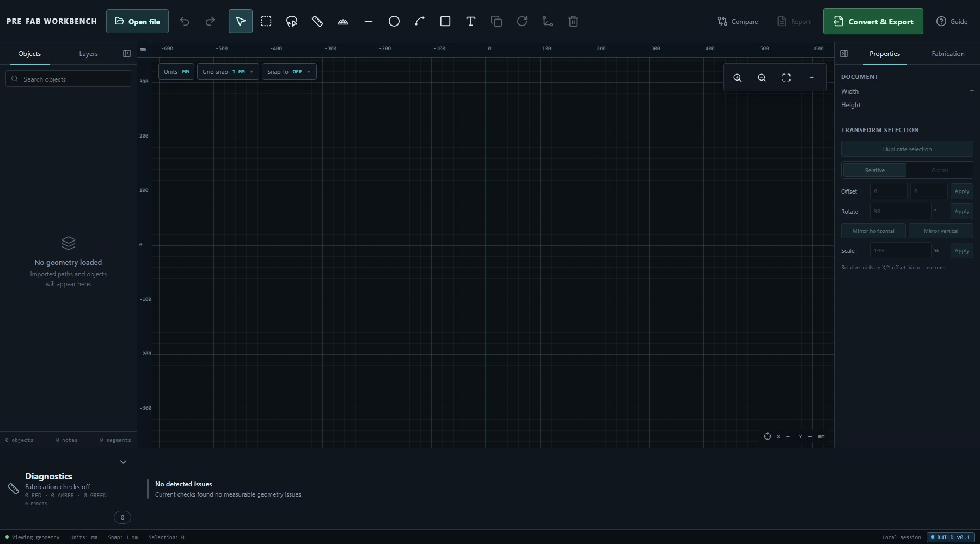Click Duplicate selection button
This screenshot has height=544, width=980.
907,149
